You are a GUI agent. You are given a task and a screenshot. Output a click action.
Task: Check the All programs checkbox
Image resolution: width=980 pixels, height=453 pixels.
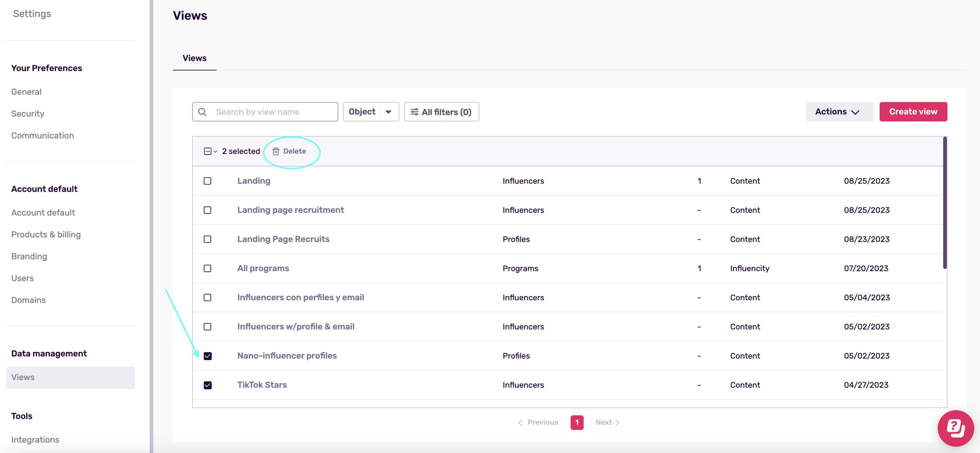pyautogui.click(x=207, y=268)
